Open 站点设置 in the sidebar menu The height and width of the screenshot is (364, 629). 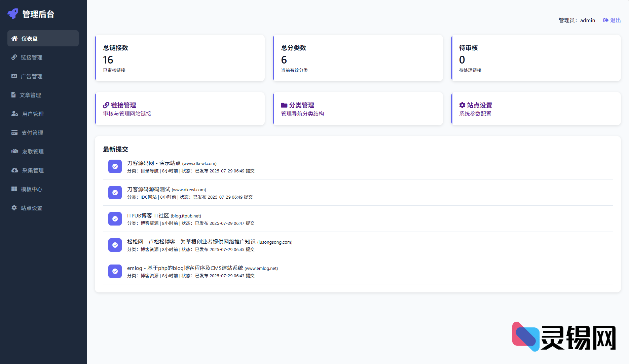(x=32, y=208)
